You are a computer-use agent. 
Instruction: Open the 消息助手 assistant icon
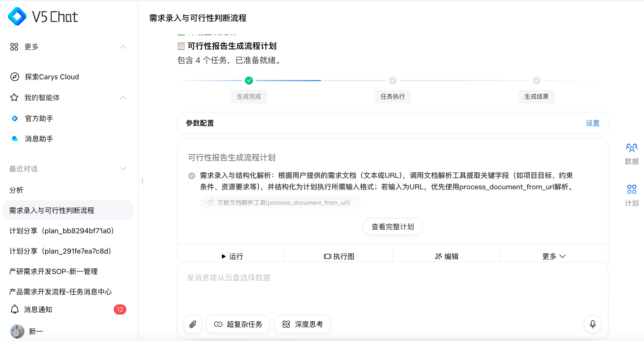point(14,139)
